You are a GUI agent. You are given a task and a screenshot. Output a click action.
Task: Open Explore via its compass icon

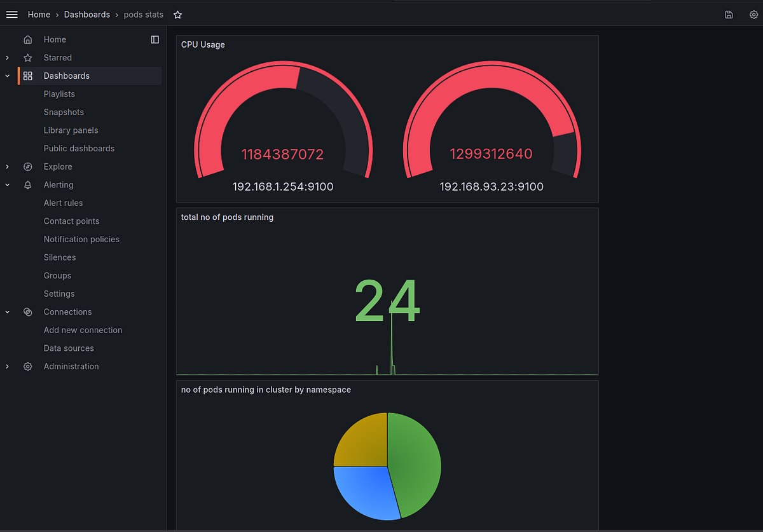tap(28, 167)
